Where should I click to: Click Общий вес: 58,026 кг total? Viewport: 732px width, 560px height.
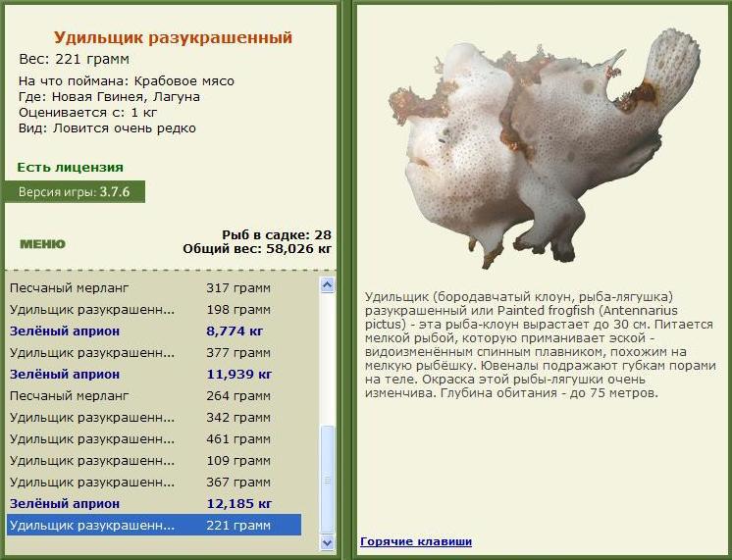tap(257, 249)
